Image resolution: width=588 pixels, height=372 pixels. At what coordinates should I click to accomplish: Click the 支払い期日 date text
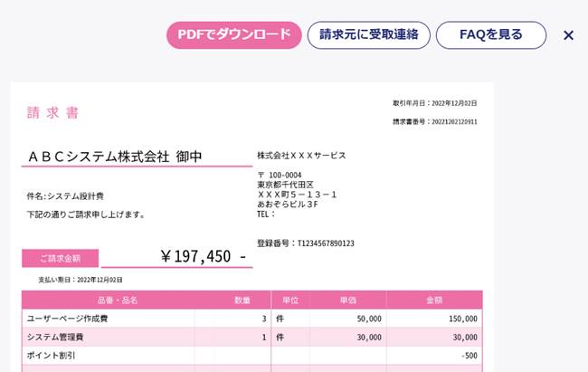(81, 280)
